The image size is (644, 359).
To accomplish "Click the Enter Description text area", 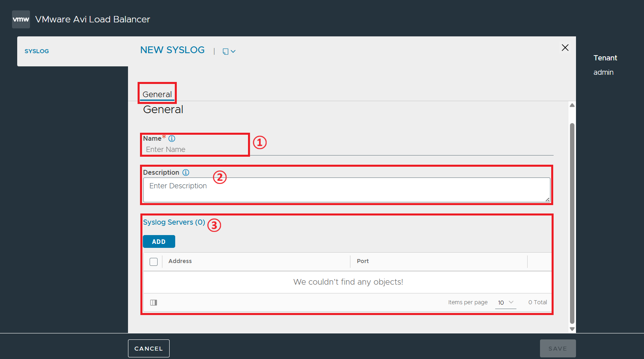I will 347,190.
